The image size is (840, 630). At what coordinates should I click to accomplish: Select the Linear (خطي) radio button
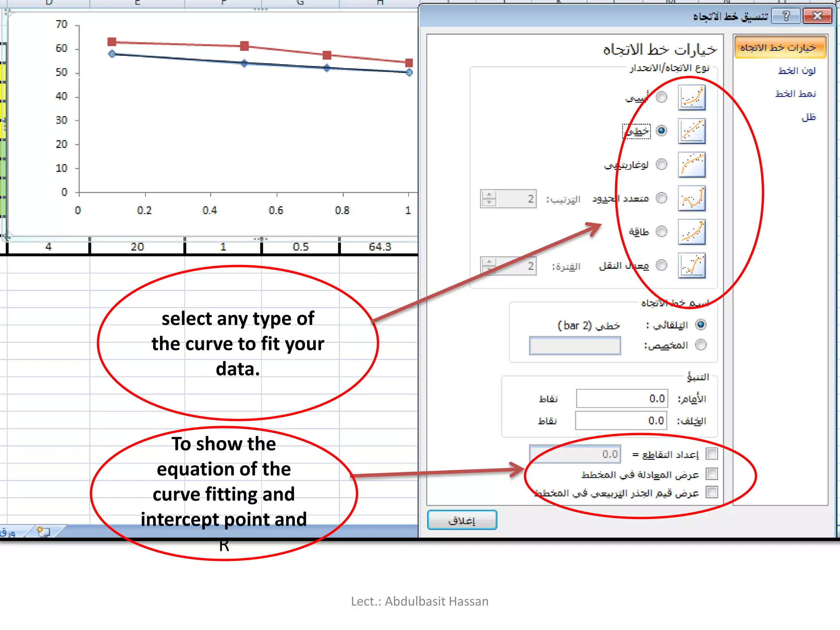(662, 131)
